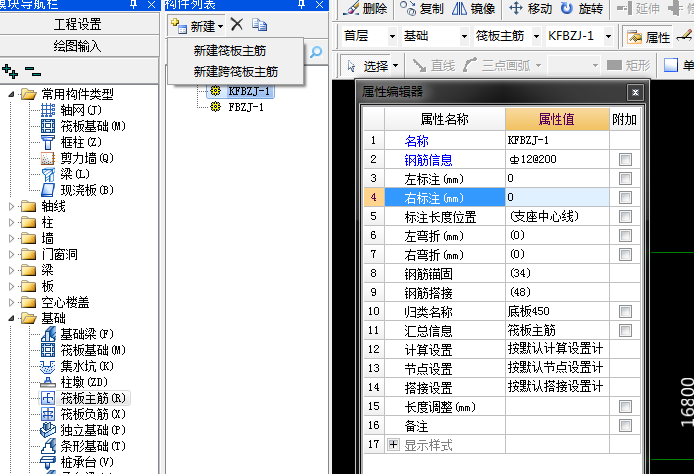Click the 右标注(mm) value field
694x474 pixels.
click(x=557, y=197)
